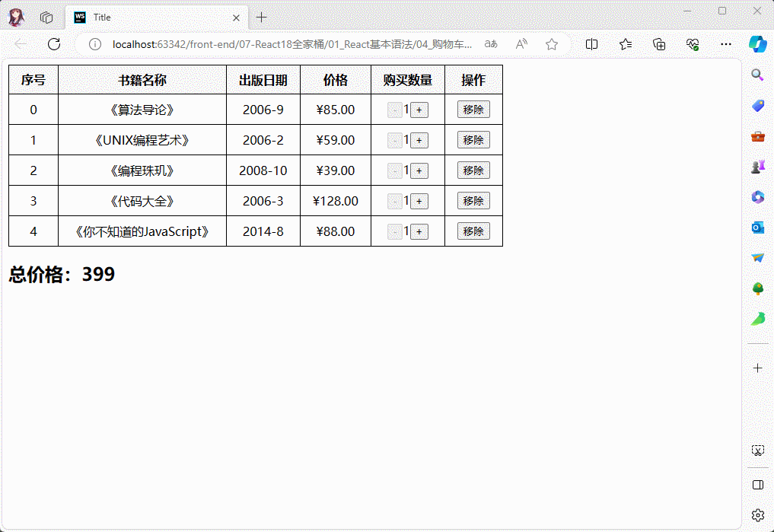This screenshot has width=774, height=532.
Task: Click the browser refresh icon
Action: pyautogui.click(x=54, y=44)
